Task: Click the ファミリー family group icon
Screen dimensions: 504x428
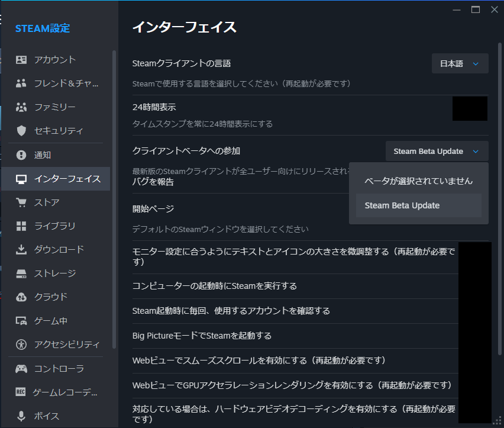Action: click(x=21, y=107)
